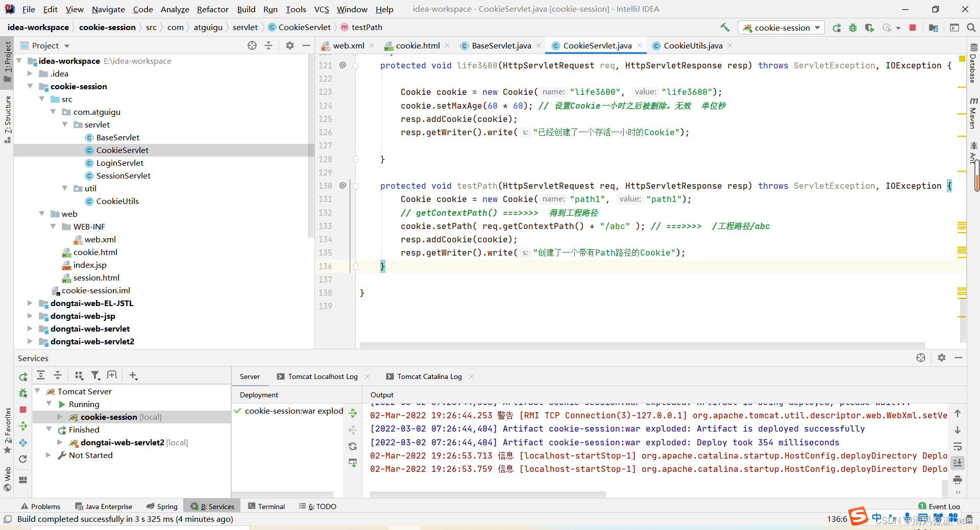Viewport: 980px width, 530px height.
Task: Click output horizontal scrollbar
Action: (x=487, y=494)
